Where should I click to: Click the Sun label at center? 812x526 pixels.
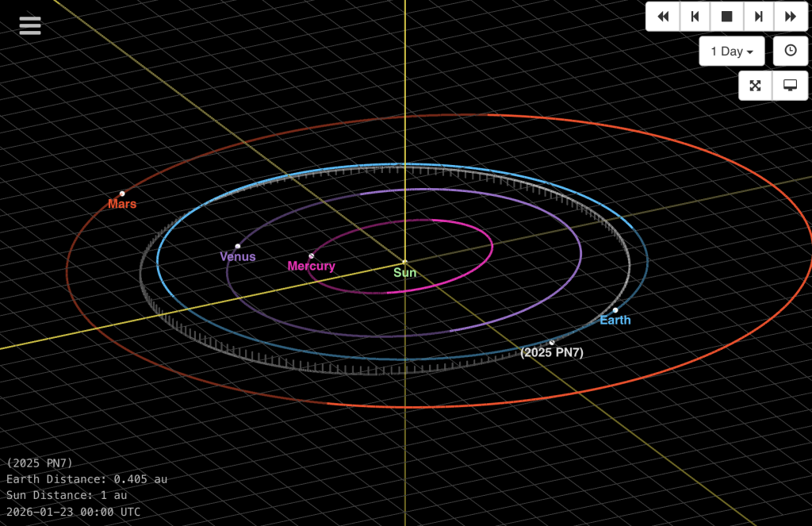pyautogui.click(x=404, y=273)
